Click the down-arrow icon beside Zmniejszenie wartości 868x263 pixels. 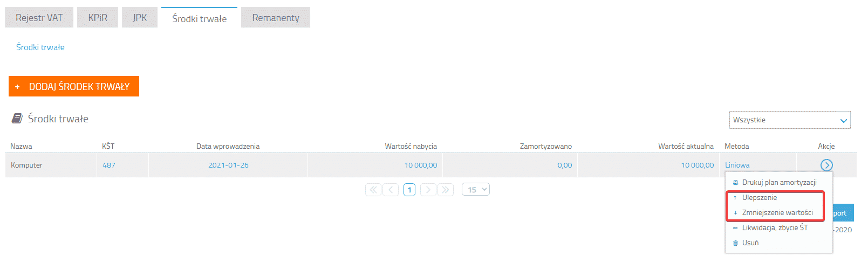[x=735, y=213]
